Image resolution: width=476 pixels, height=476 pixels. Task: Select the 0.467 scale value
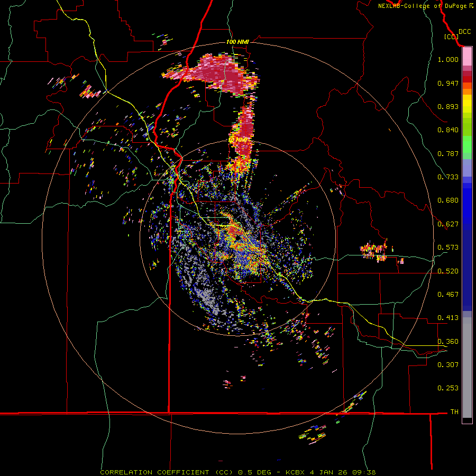click(x=448, y=295)
